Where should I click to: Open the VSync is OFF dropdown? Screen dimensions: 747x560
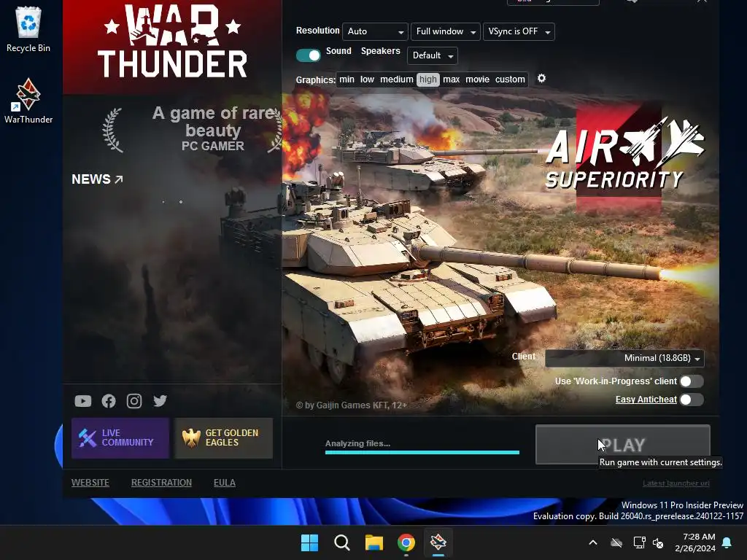(x=519, y=31)
